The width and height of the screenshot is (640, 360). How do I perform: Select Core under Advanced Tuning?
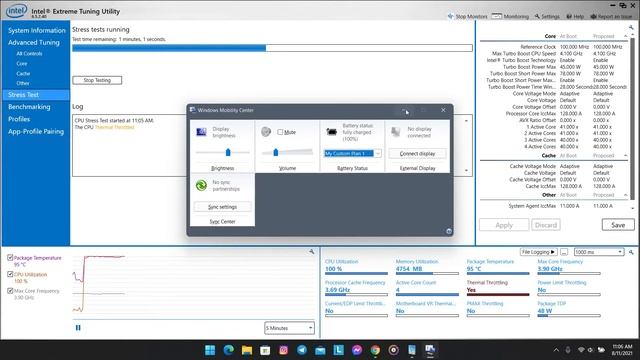(x=22, y=64)
